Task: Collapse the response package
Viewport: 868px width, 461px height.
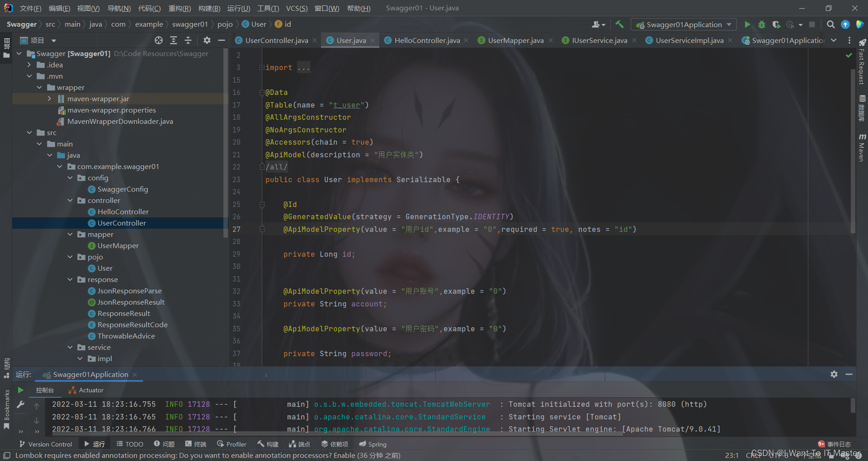Action: pos(70,279)
